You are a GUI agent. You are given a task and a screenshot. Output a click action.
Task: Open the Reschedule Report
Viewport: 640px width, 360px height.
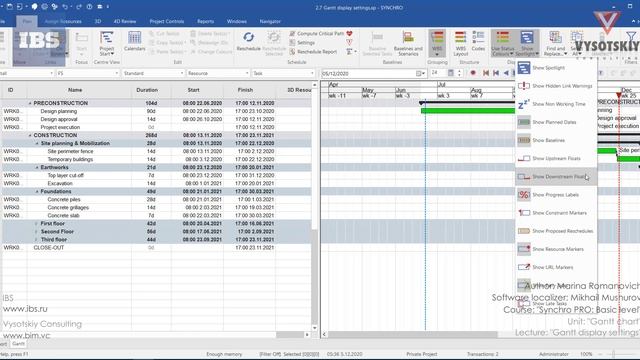click(313, 52)
